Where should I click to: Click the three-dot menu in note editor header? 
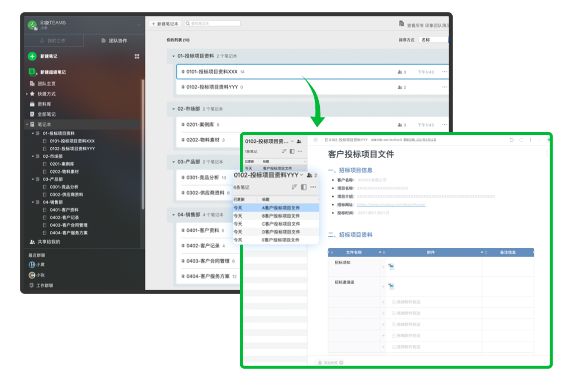point(530,140)
